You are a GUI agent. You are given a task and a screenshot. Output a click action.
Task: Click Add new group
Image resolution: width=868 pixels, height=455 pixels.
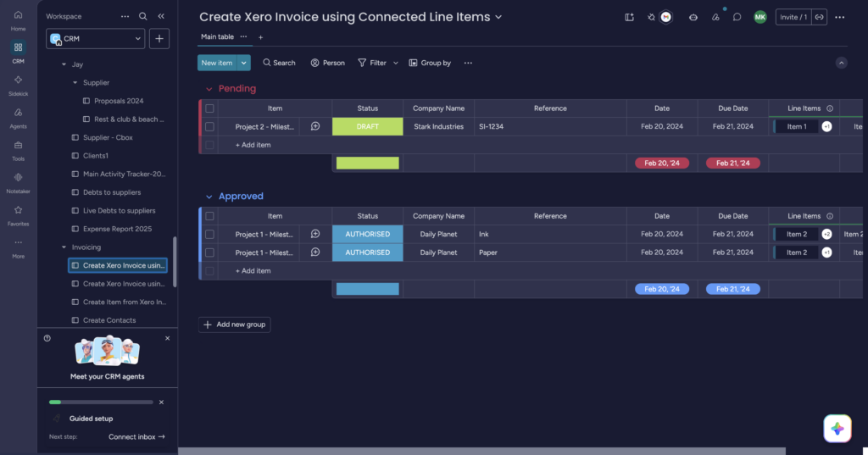pos(235,325)
